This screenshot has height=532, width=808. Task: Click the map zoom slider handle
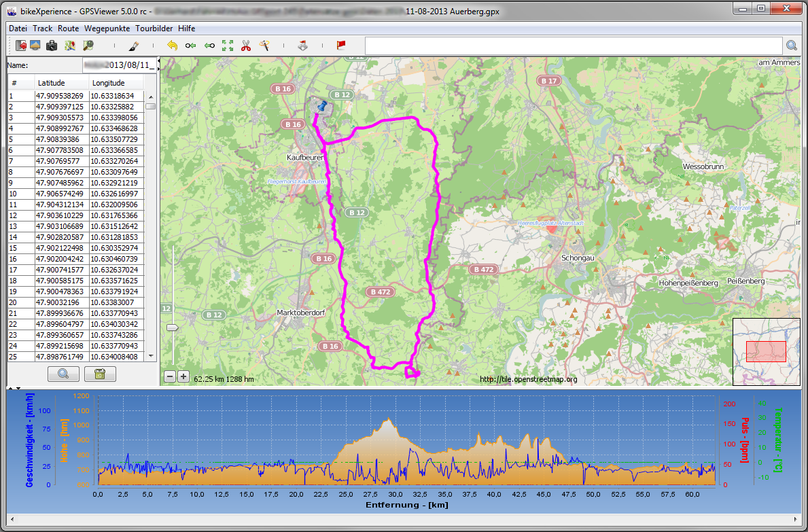tap(173, 327)
